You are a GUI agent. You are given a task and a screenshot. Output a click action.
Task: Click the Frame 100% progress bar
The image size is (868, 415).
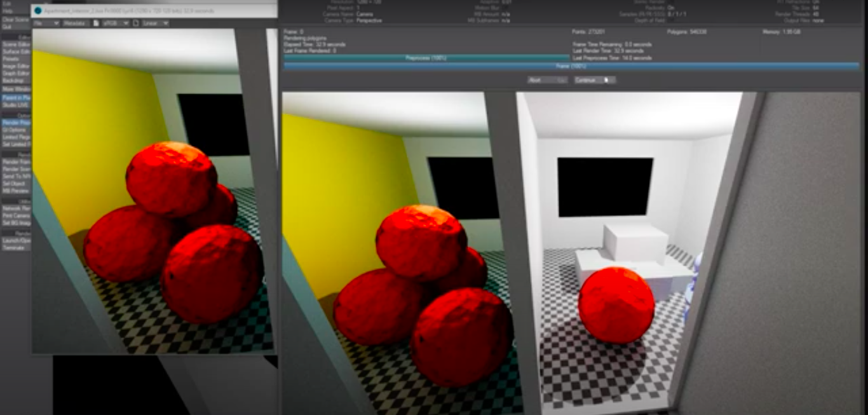[x=571, y=65]
